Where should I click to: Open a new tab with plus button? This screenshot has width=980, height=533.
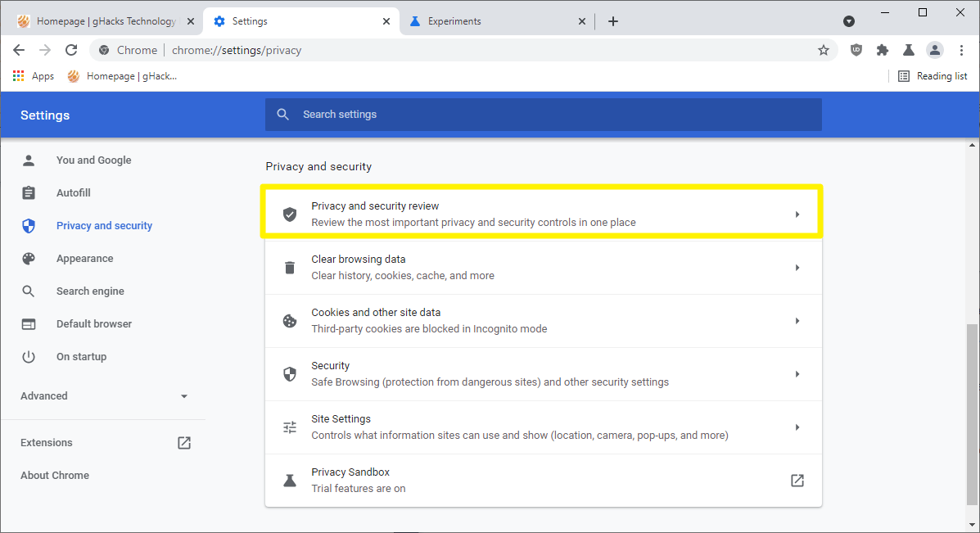pos(613,21)
